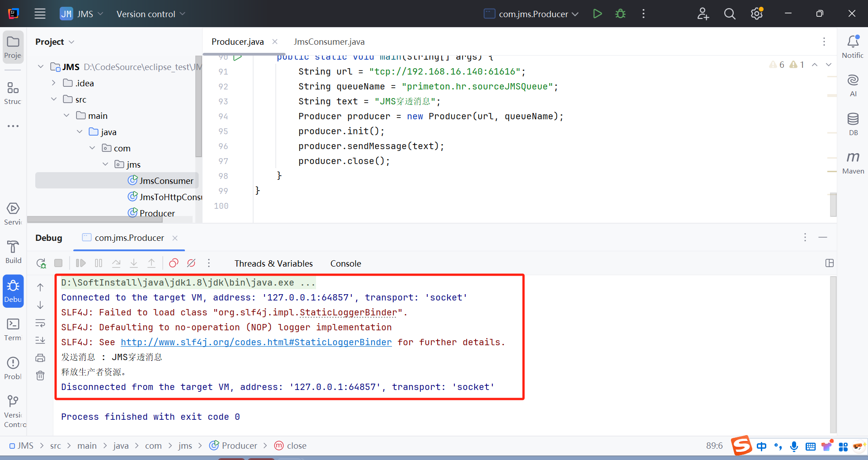Switch to Threads & Variables tab
Viewport: 868px width, 460px height.
[x=274, y=263]
